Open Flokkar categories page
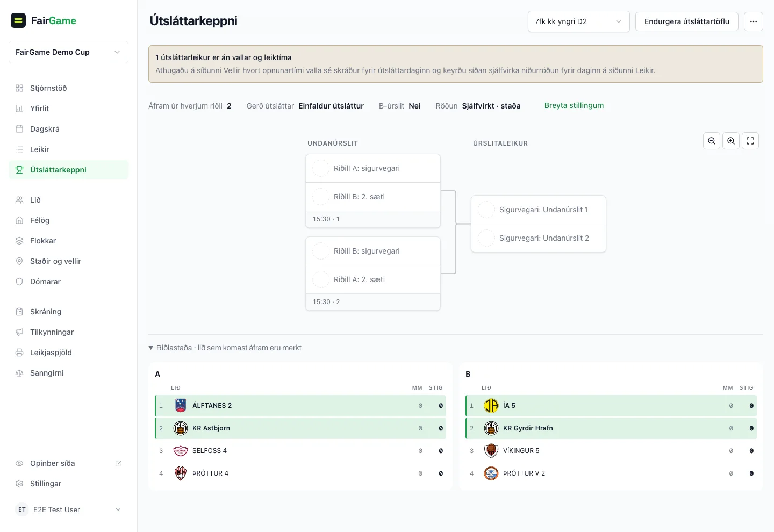Image resolution: width=774 pixels, height=532 pixels. point(68,241)
